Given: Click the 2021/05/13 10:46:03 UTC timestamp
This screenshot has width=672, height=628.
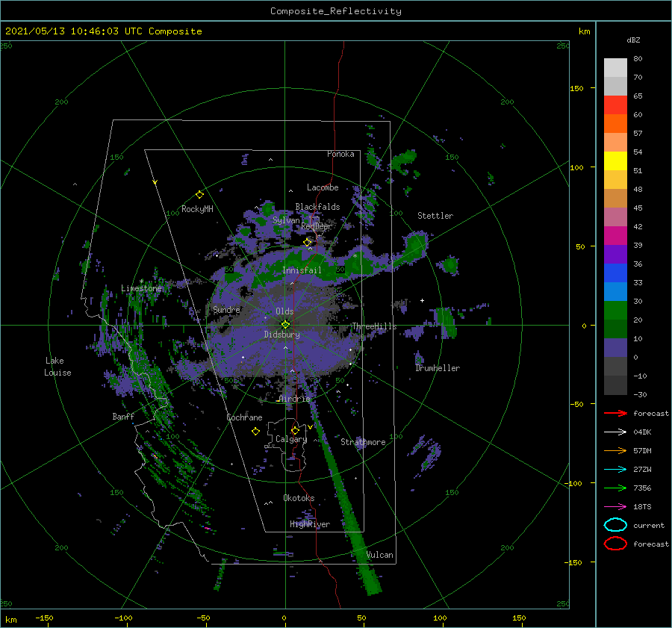Looking at the screenshot, I should pos(104,31).
